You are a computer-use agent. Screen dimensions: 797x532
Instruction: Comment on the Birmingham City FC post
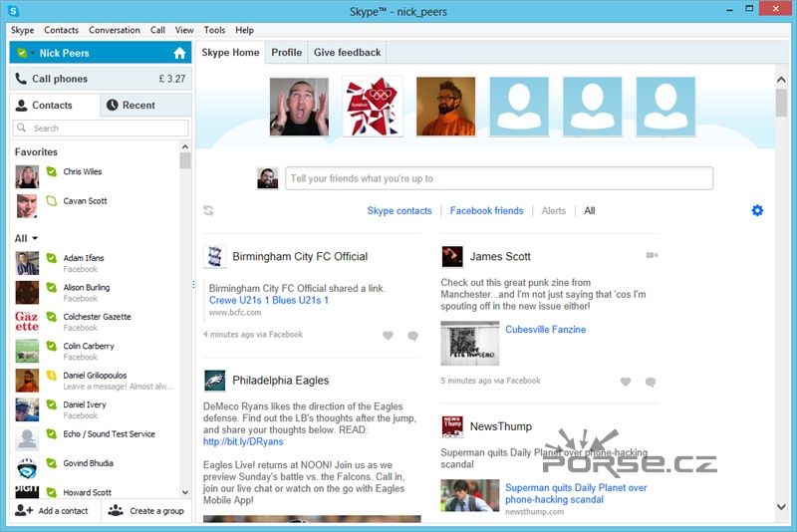point(412,336)
